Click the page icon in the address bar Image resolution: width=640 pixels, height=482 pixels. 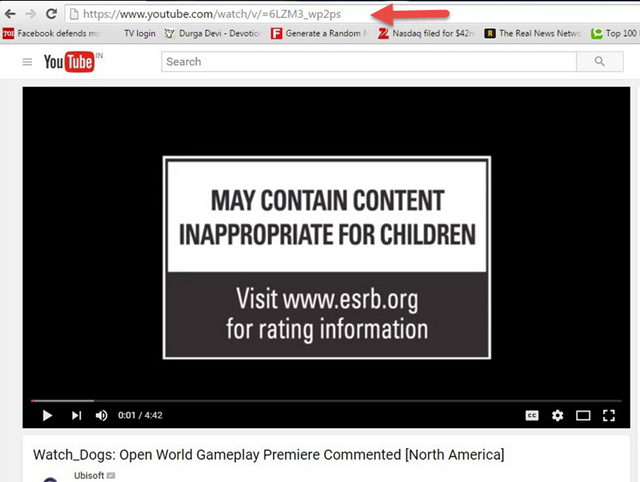pyautogui.click(x=74, y=14)
